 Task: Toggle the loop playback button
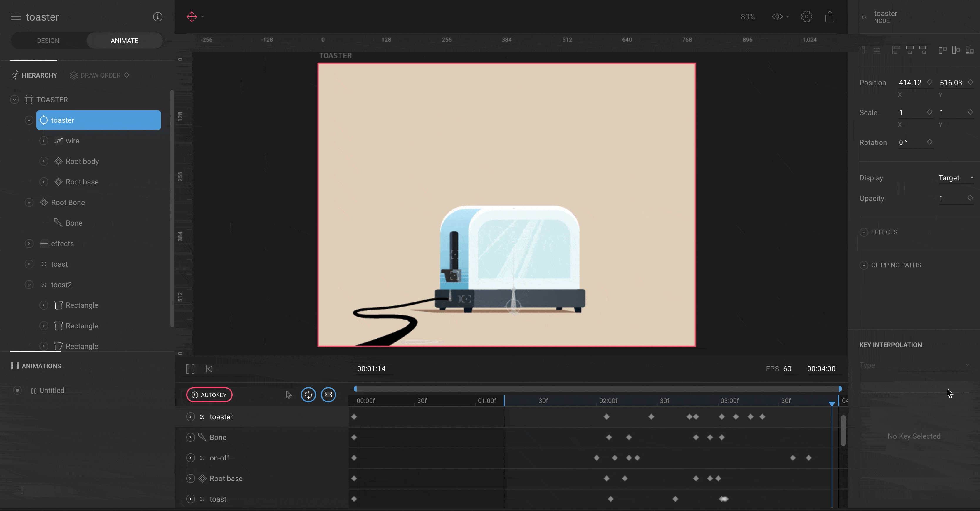click(308, 395)
